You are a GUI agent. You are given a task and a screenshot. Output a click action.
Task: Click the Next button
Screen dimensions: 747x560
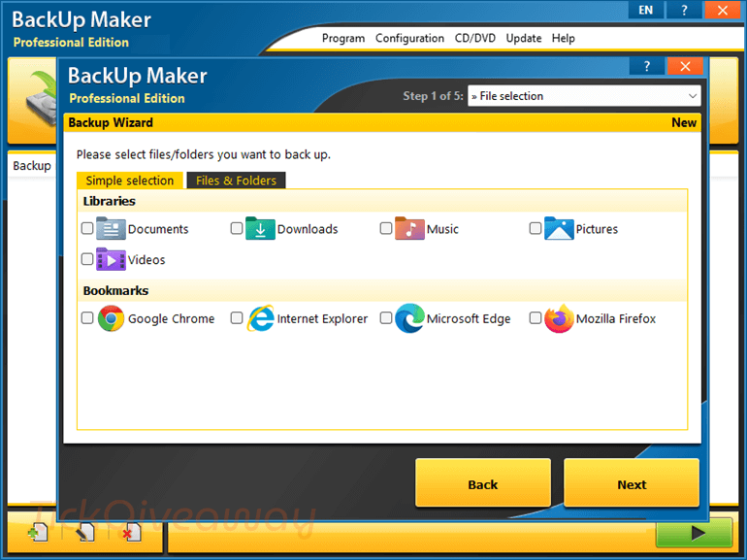[x=632, y=483]
